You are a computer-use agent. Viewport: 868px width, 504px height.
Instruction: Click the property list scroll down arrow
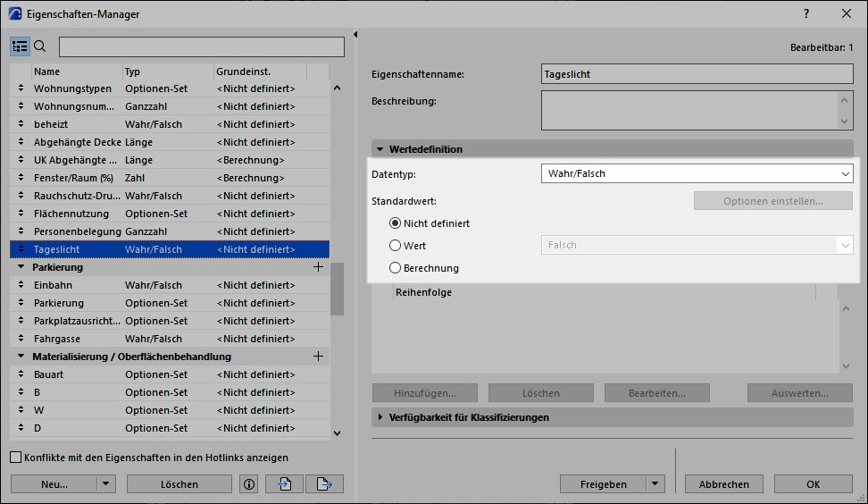tap(338, 433)
